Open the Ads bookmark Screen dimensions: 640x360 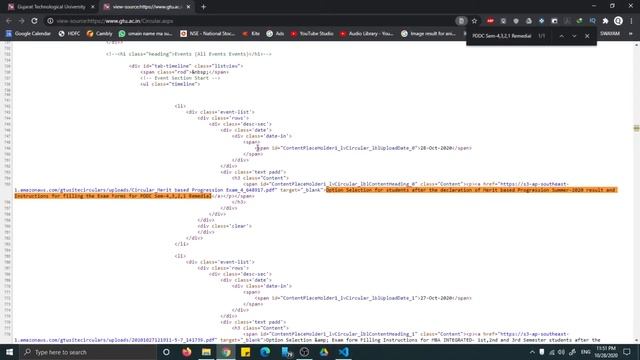[x=275, y=33]
